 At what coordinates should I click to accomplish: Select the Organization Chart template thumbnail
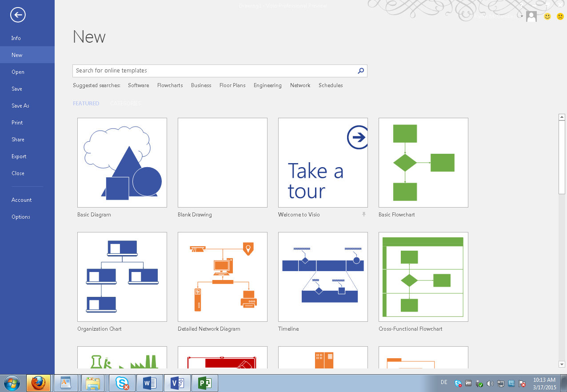pyautogui.click(x=122, y=277)
